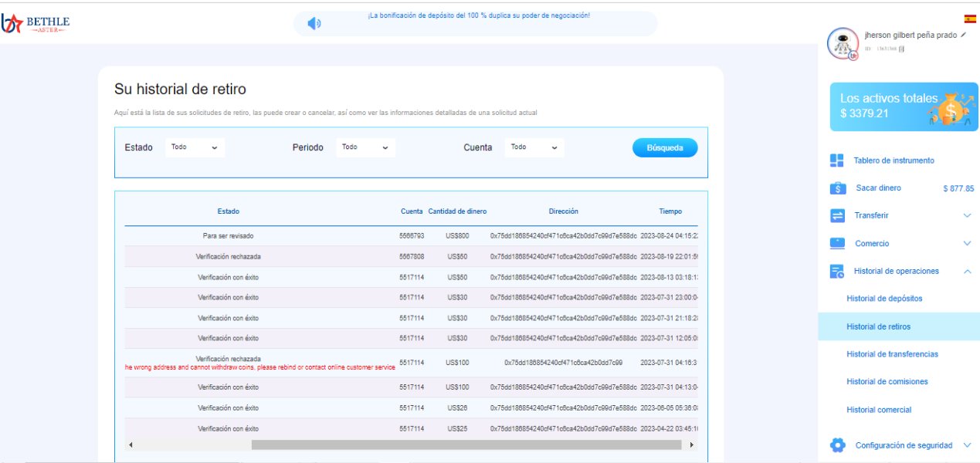Open the Estado dropdown filter
Screen dimensions: 980x463
tap(195, 147)
